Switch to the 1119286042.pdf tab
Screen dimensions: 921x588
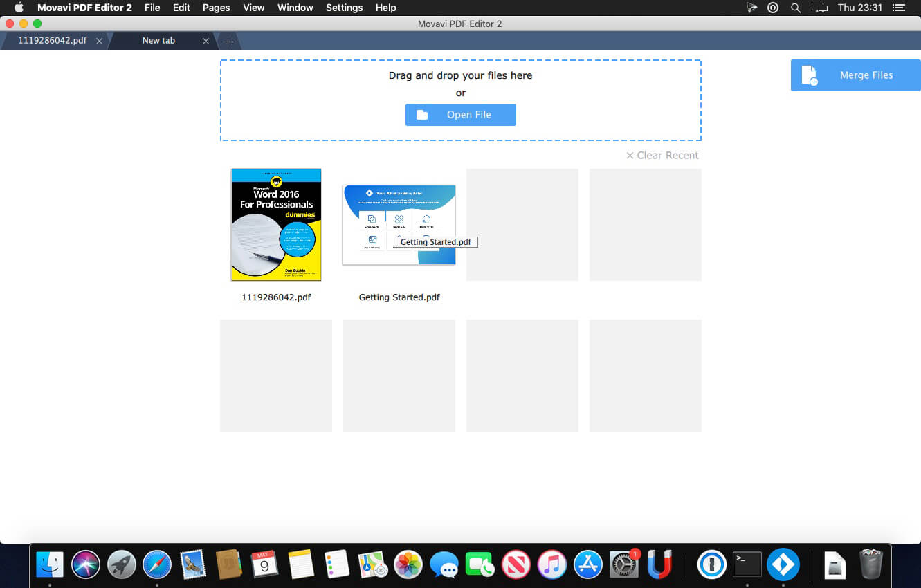click(53, 41)
